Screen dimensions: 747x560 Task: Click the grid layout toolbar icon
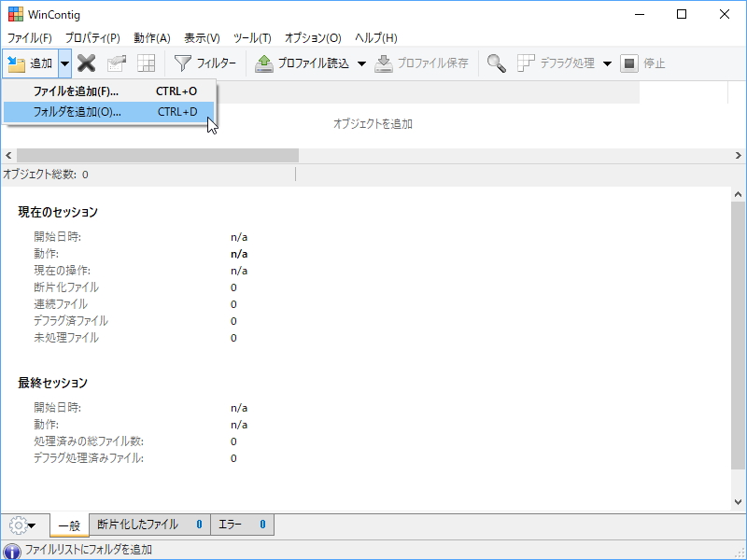[145, 64]
